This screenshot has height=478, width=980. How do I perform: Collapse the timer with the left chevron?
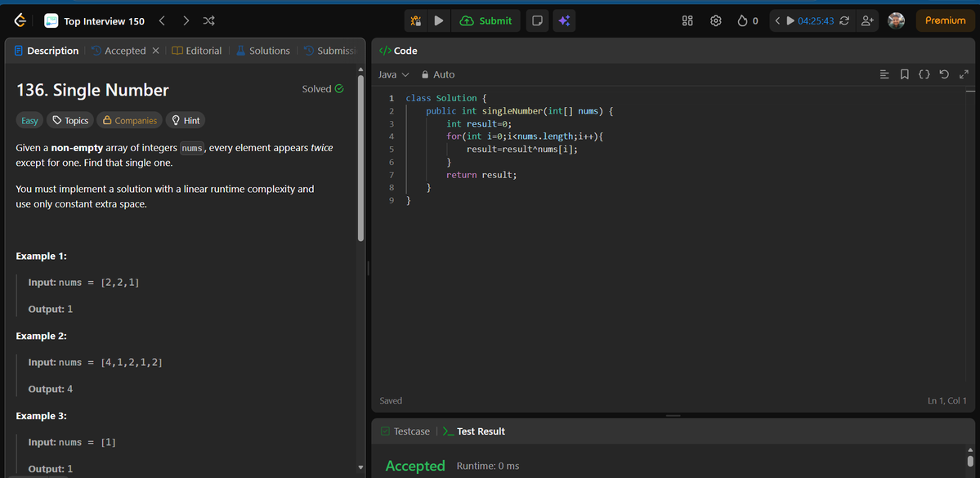777,20
